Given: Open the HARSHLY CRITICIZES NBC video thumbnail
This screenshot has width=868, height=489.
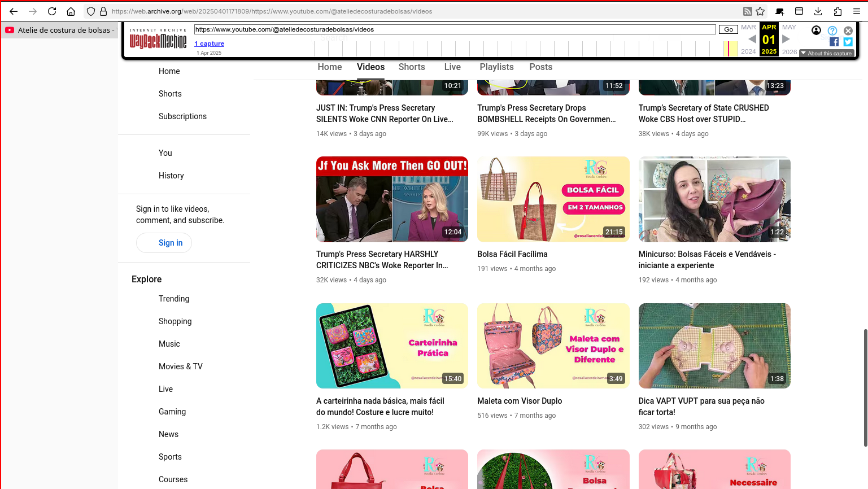Looking at the screenshot, I should coord(392,199).
